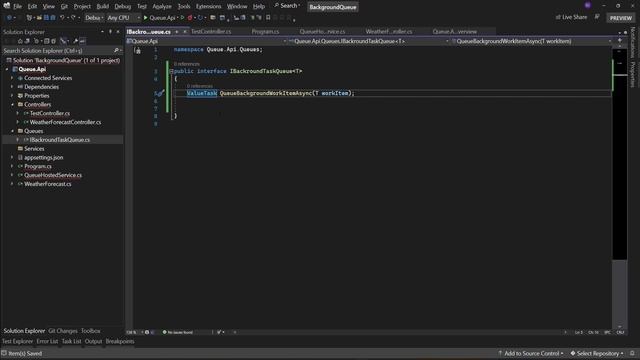
Task: Open the Error List tab
Action: click(47, 342)
